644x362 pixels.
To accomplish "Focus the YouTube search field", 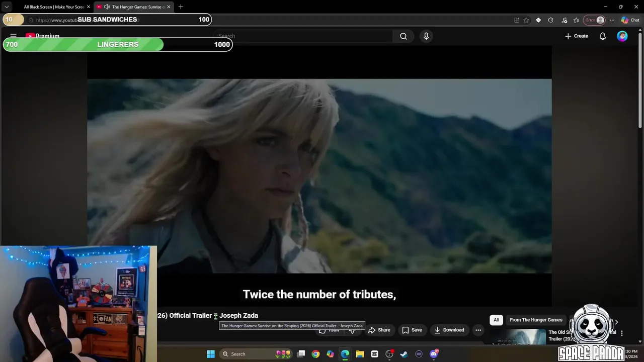I will pyautogui.click(x=302, y=36).
